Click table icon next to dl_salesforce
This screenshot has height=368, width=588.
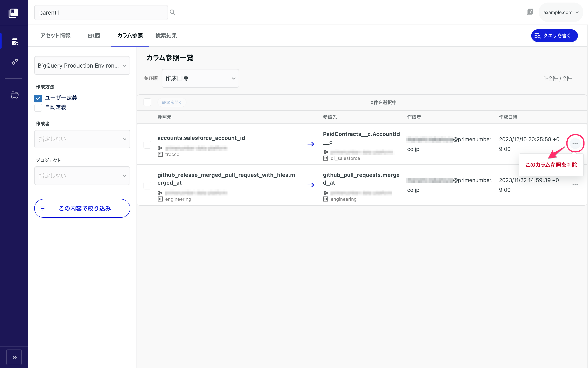325,158
